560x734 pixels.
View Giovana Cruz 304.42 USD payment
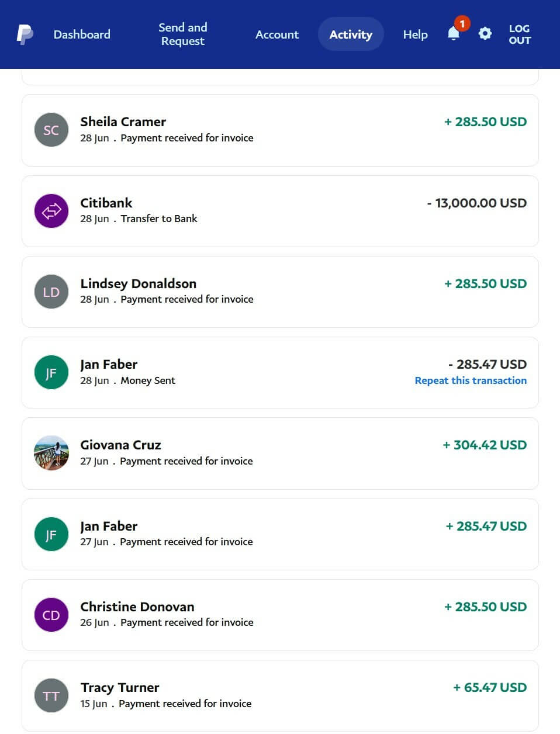point(280,453)
